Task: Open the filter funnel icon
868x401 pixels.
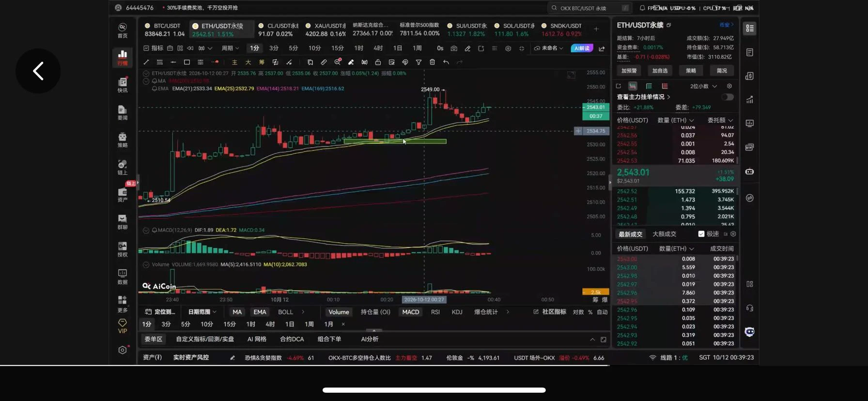Action: [x=418, y=62]
